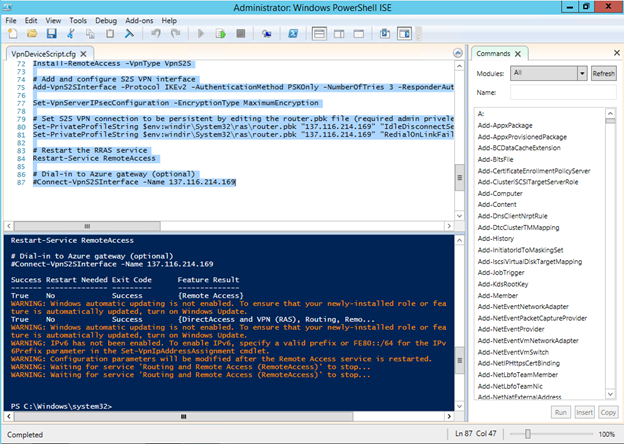This screenshot has height=444, width=624.
Task: Paste using the clipboard toolbar icon
Action: click(x=110, y=34)
